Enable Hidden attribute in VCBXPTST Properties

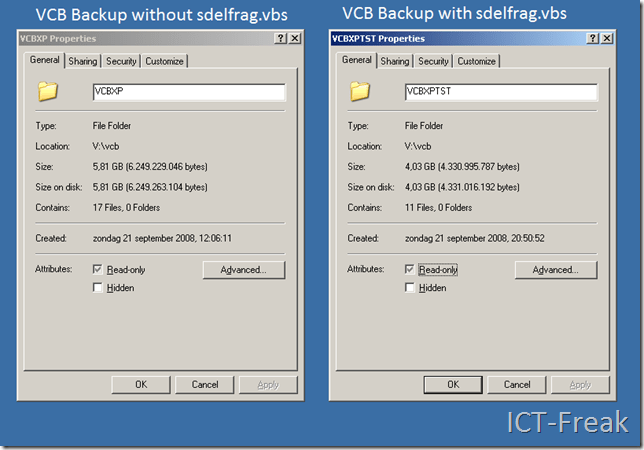tap(410, 288)
